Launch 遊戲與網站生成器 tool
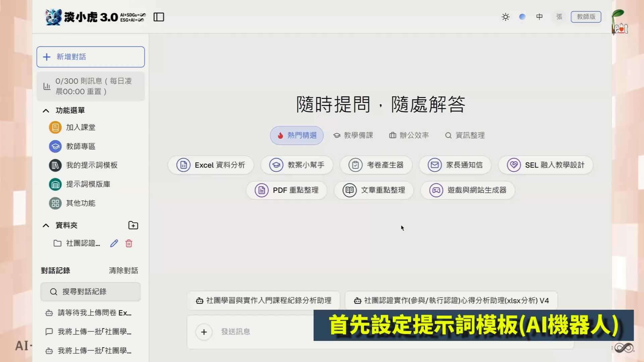The image size is (644, 362). 468,190
